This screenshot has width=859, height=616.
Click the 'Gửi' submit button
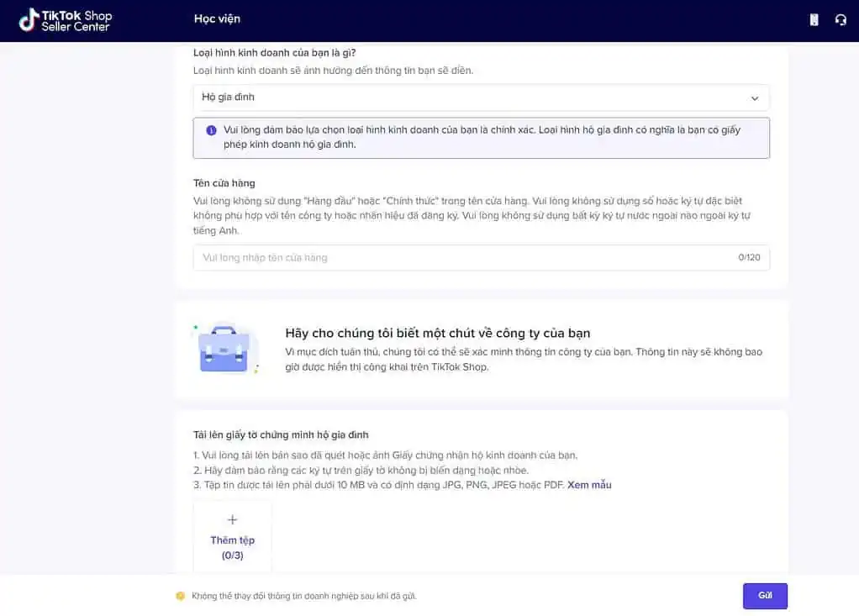tap(764, 595)
